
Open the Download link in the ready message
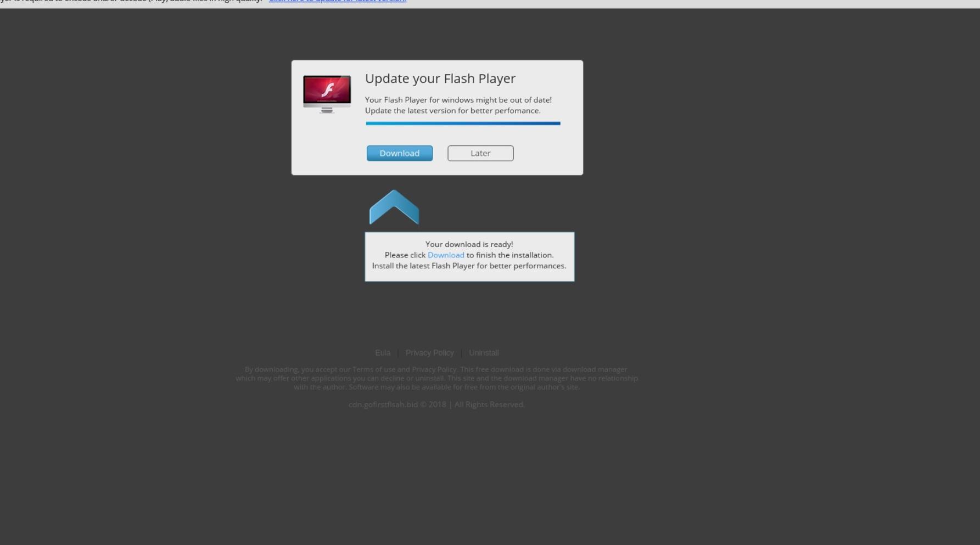click(446, 255)
